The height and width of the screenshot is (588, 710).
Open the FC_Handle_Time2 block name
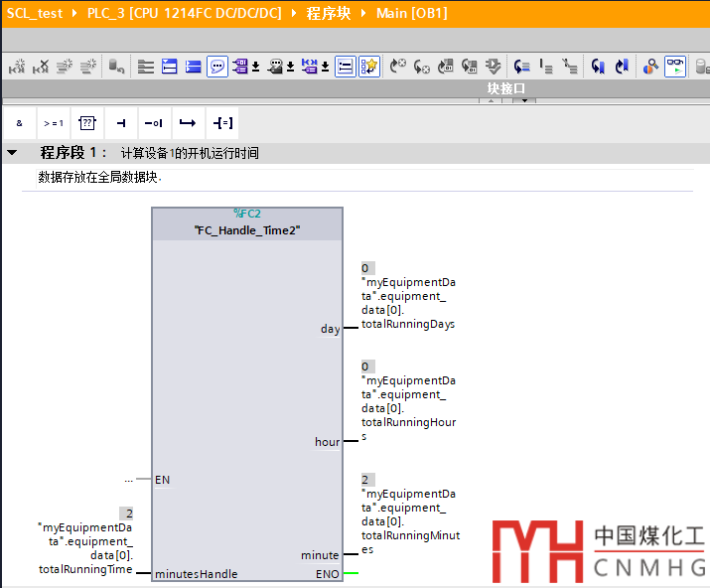click(247, 230)
